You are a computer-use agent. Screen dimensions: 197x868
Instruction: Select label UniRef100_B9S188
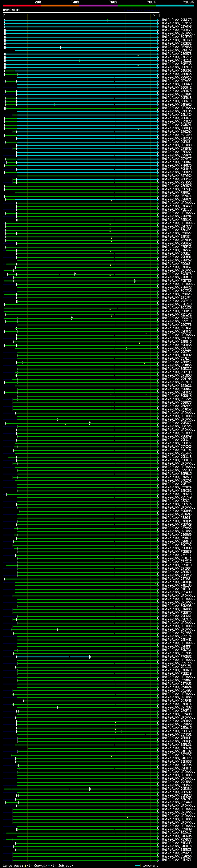pyautogui.click(x=177, y=470)
